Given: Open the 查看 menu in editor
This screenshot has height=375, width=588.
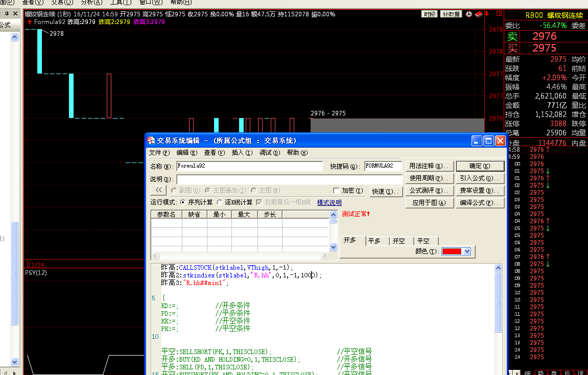Looking at the screenshot, I should tap(215, 153).
